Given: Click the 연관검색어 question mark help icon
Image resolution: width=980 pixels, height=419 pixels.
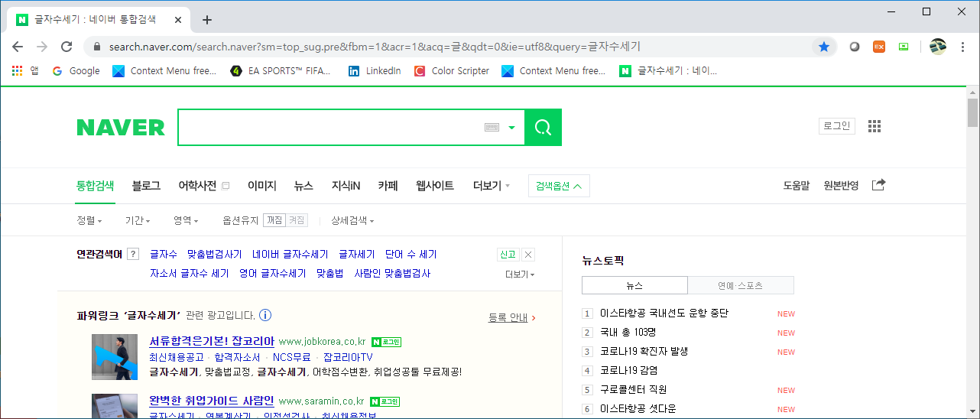Looking at the screenshot, I should [x=133, y=255].
